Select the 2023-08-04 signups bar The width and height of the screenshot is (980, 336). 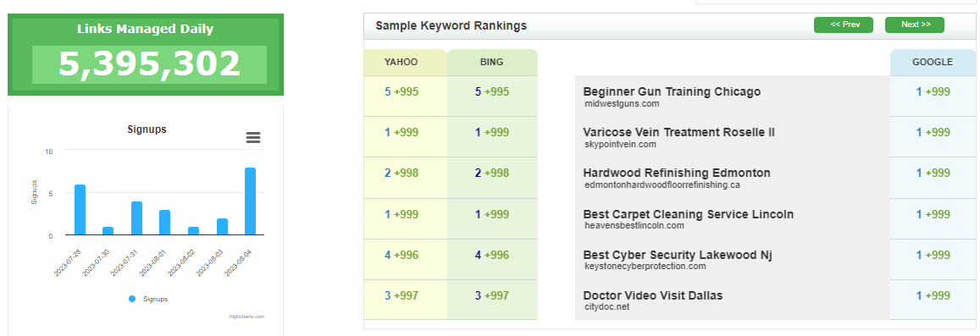250,201
